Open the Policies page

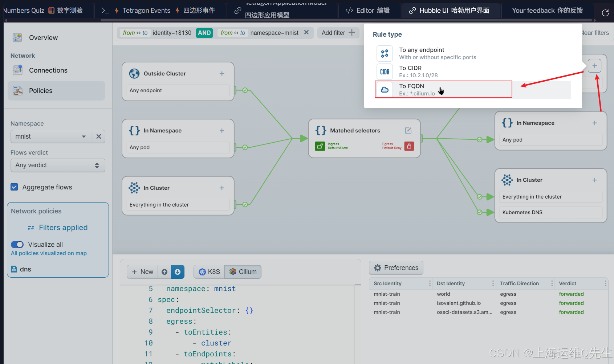point(56,91)
